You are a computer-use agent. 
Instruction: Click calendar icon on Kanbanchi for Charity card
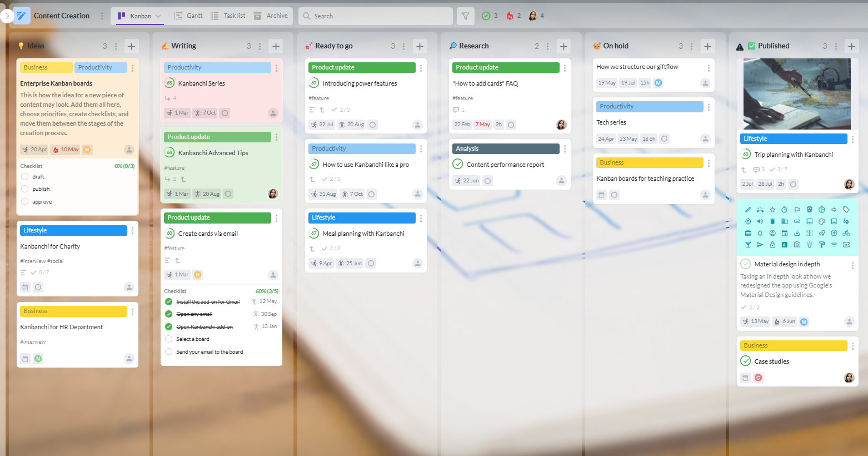click(25, 287)
